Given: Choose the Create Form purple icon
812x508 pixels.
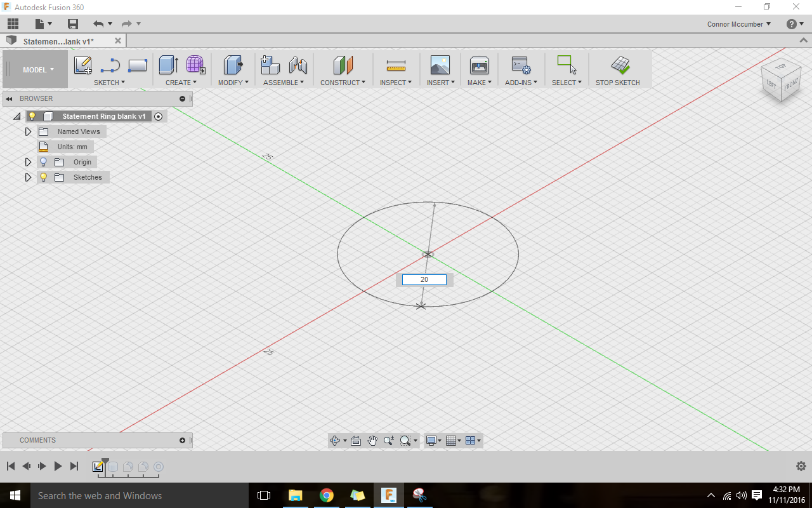Looking at the screenshot, I should (x=195, y=65).
